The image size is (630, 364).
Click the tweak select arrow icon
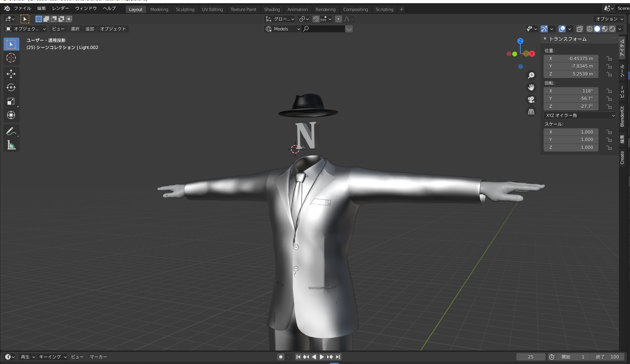(25, 19)
